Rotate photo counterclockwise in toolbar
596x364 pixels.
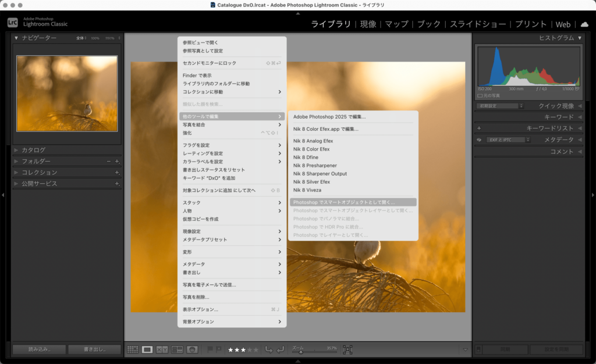point(269,349)
